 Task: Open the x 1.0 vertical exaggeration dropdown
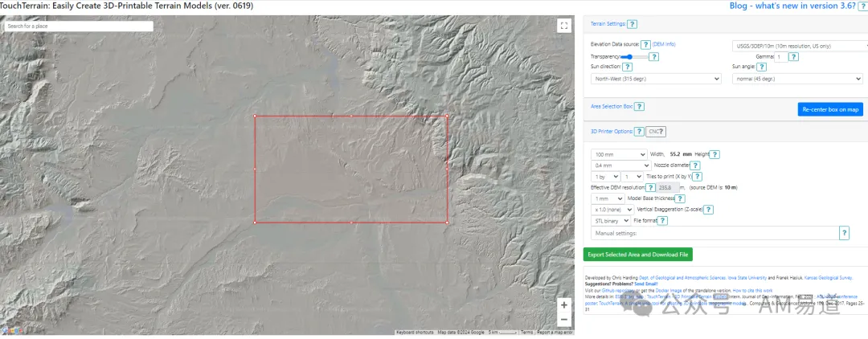pyautogui.click(x=612, y=210)
